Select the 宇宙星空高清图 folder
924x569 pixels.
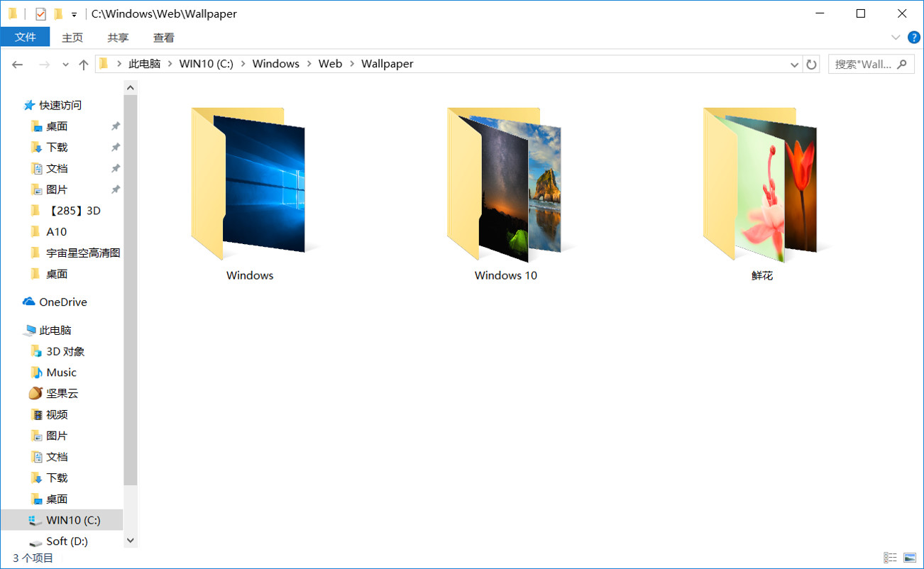(83, 253)
